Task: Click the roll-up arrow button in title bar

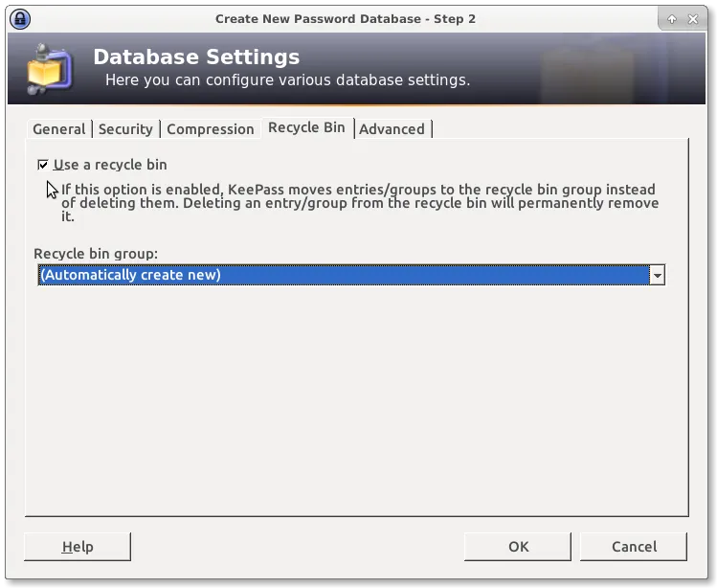Action: click(671, 18)
